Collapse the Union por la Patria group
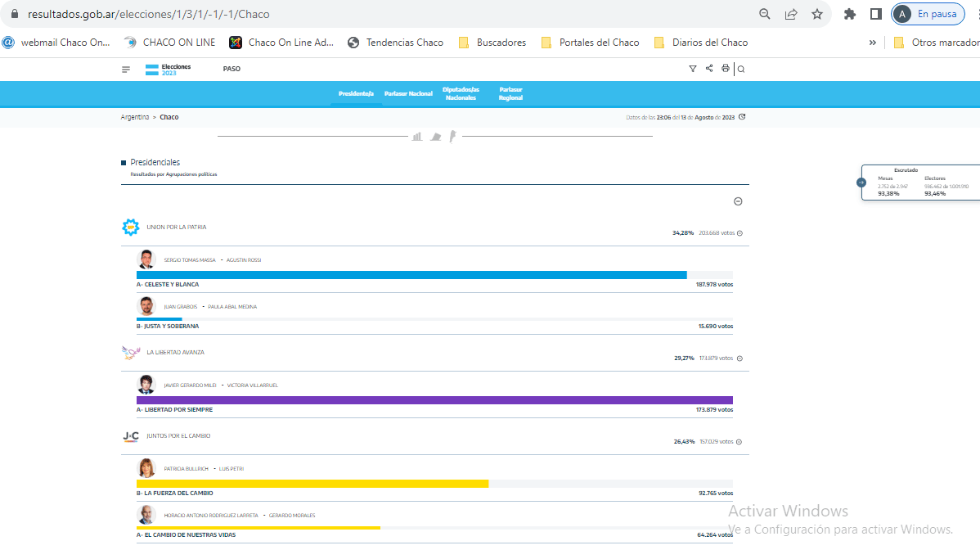The height and width of the screenshot is (550, 980). tap(740, 233)
